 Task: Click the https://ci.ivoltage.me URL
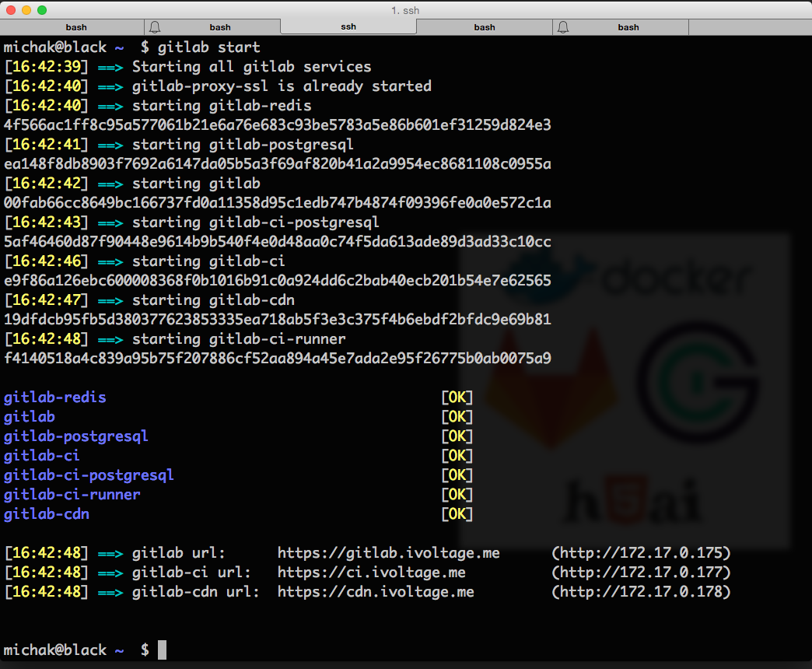click(371, 573)
